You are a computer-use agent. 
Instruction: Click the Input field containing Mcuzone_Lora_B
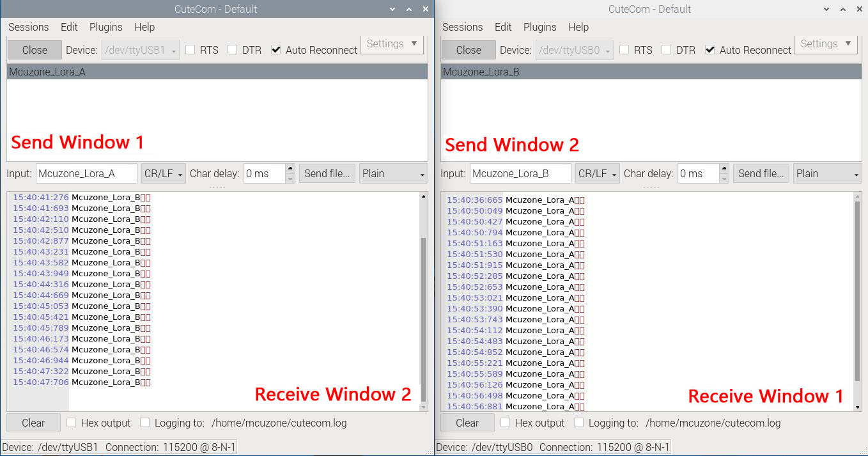coord(520,173)
